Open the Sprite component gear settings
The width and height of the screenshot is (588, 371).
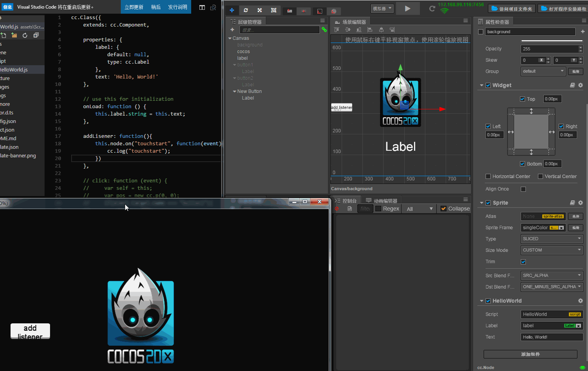(x=581, y=203)
